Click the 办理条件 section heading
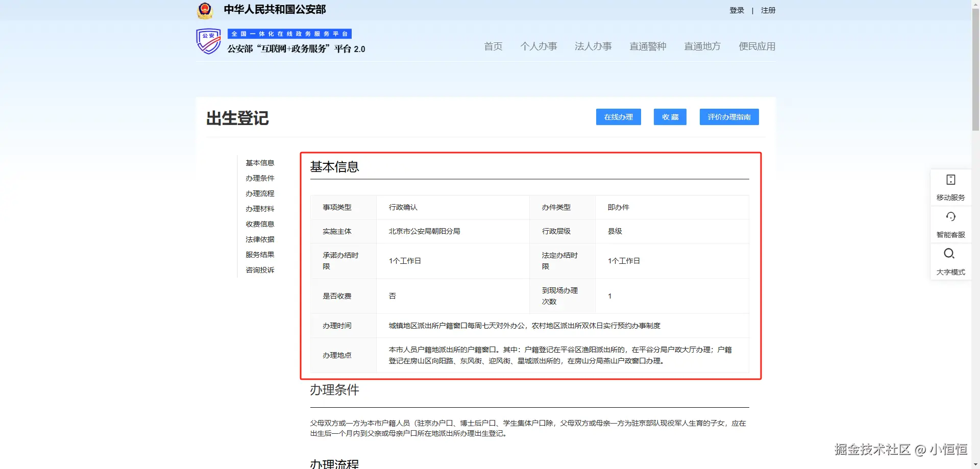The image size is (980, 469). [334, 390]
